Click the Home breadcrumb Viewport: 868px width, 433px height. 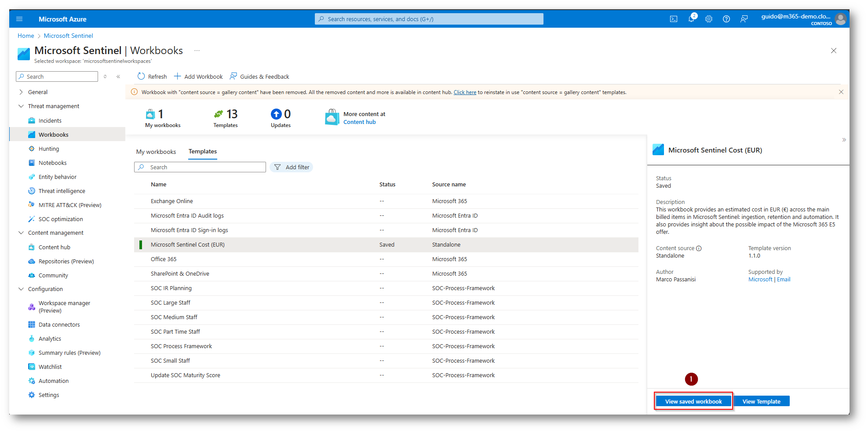[26, 36]
